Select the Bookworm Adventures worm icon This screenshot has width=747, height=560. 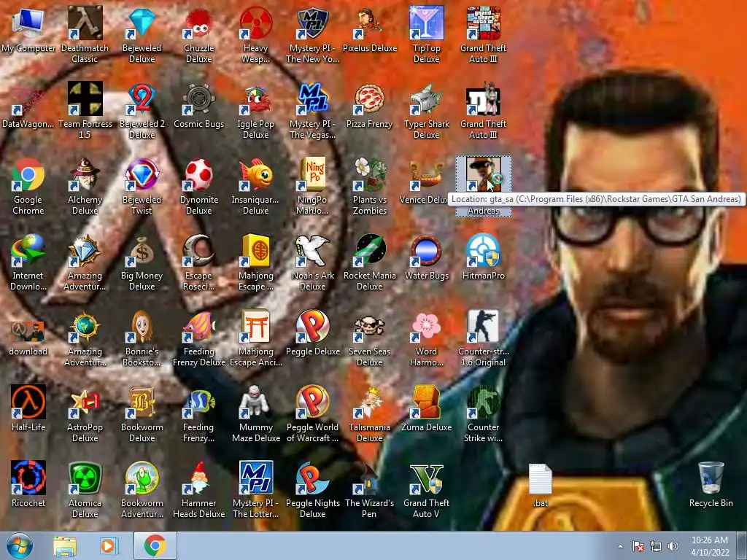click(x=142, y=478)
